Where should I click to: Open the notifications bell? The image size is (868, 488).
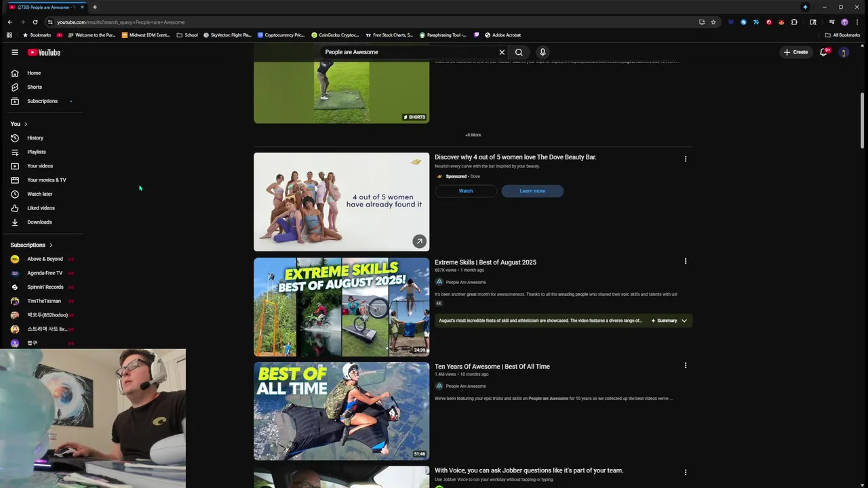pos(824,52)
